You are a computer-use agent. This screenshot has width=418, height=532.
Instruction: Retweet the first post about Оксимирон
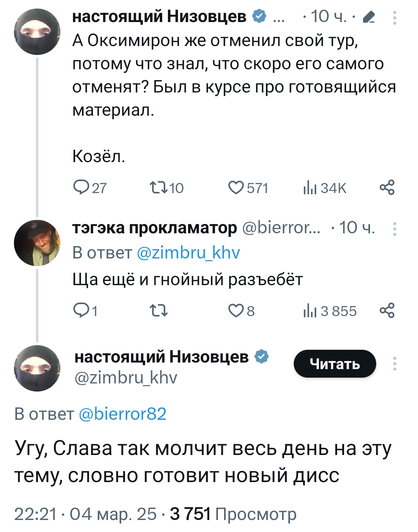click(x=158, y=188)
